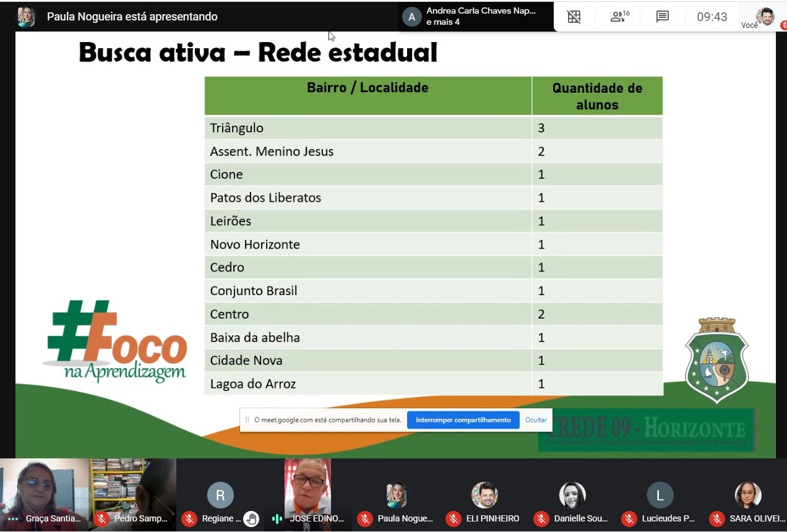Toggle the grid layout view icon
787x532 pixels.
point(574,17)
